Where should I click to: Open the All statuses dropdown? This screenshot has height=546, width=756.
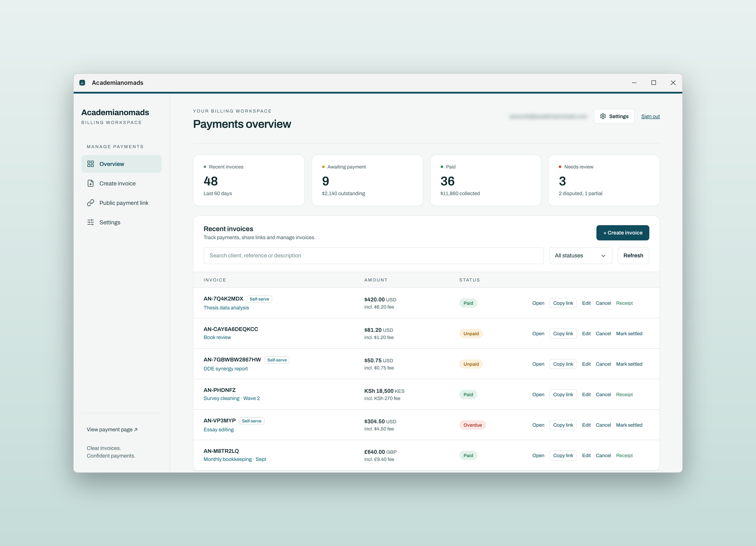pyautogui.click(x=580, y=256)
